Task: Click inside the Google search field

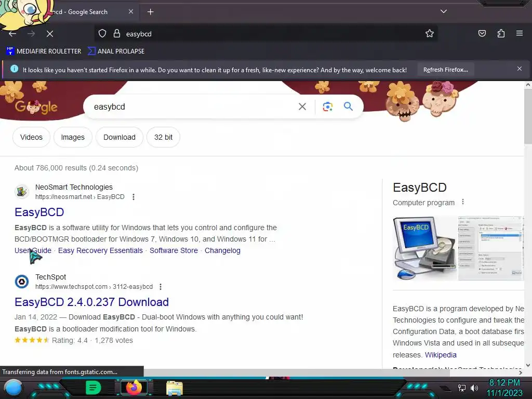Action: point(190,107)
